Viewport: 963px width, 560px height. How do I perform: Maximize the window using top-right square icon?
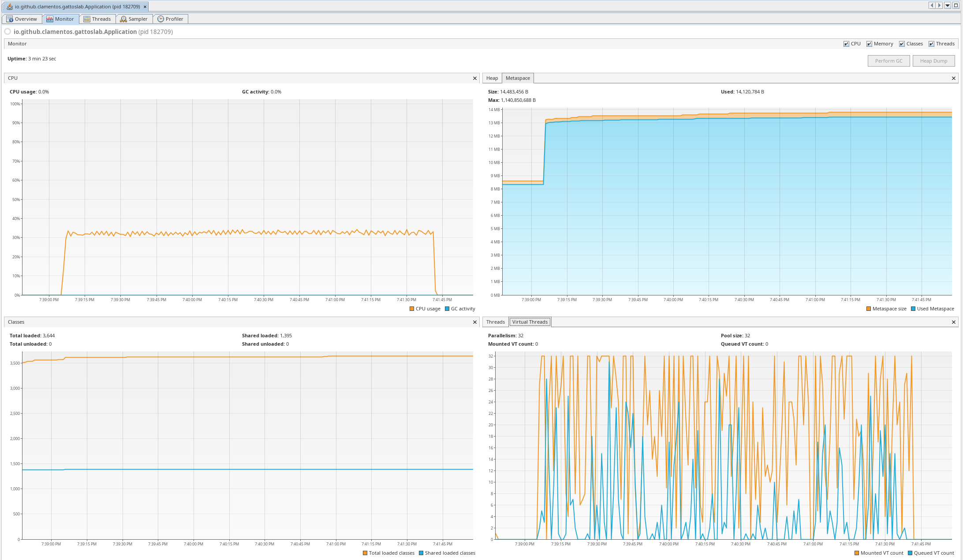[x=956, y=5]
